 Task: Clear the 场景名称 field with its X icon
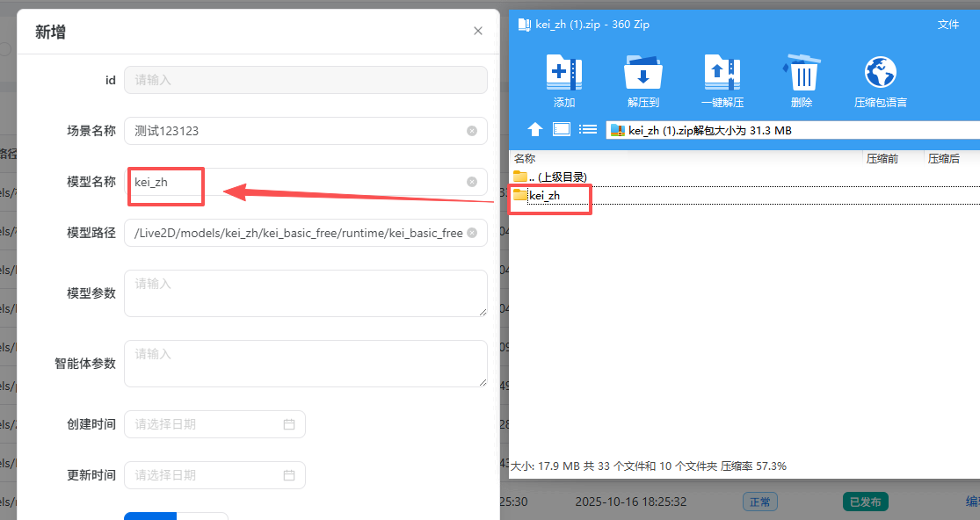pos(472,131)
